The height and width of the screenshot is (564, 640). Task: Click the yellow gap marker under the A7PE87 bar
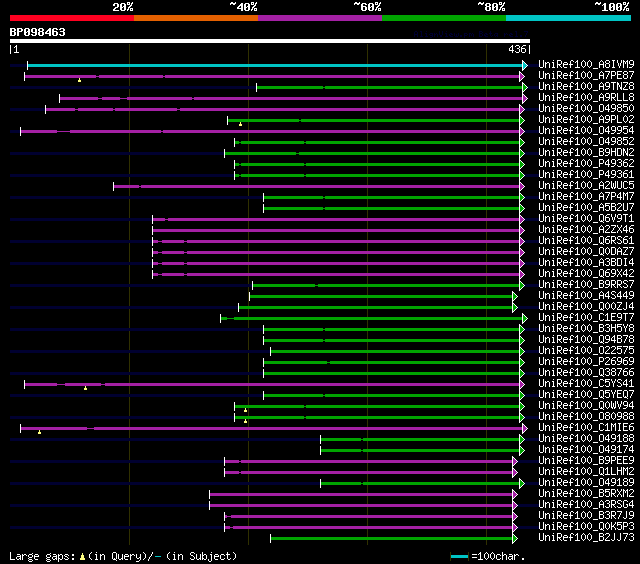[x=79, y=80]
